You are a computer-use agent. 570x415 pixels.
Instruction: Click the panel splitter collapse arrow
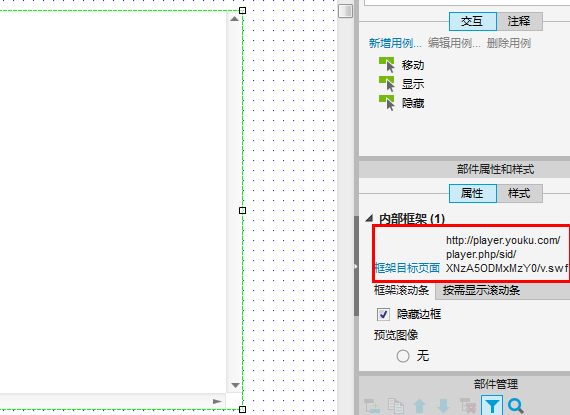[x=356, y=266]
